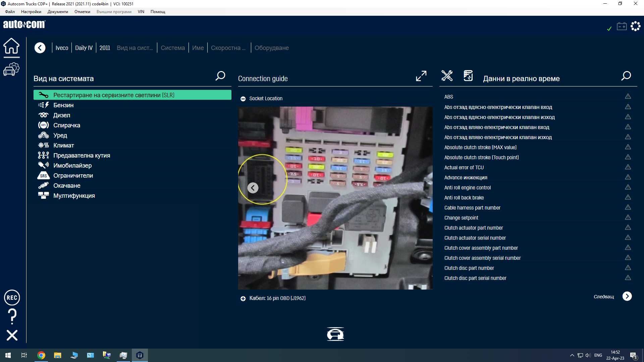The width and height of the screenshot is (644, 362).
Task: Click warning triangle for Clutch disc part number
Action: (x=628, y=268)
